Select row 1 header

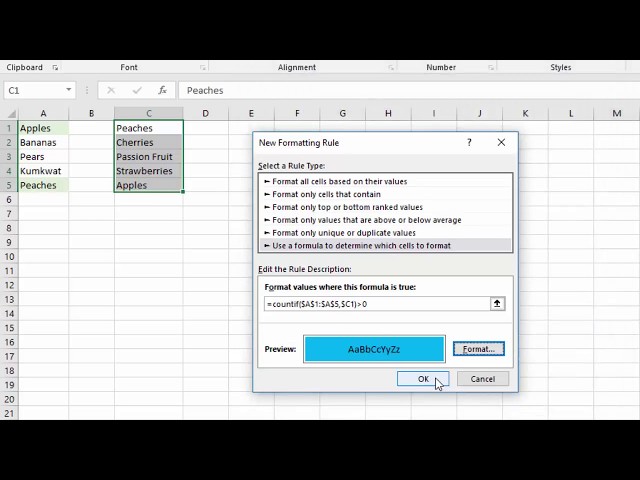[x=9, y=128]
